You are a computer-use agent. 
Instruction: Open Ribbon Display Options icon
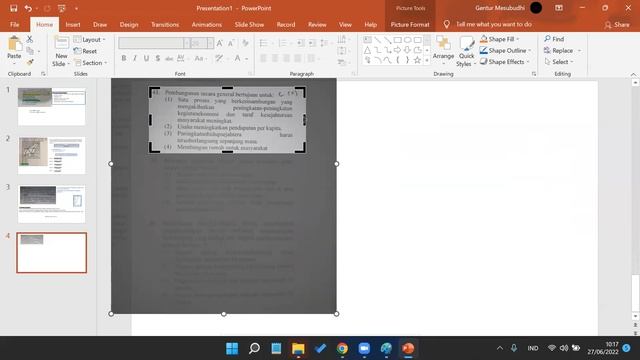pos(559,8)
